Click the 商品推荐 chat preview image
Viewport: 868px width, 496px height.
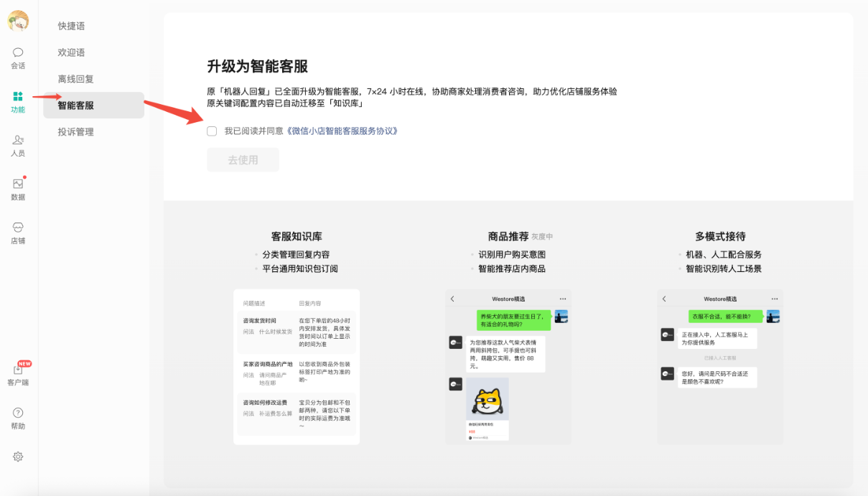508,367
